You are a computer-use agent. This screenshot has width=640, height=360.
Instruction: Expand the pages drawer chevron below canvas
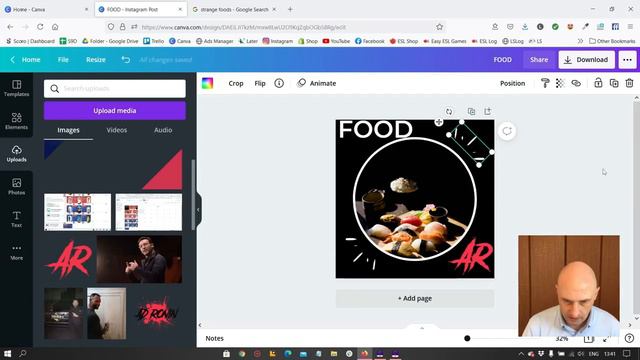[422, 327]
